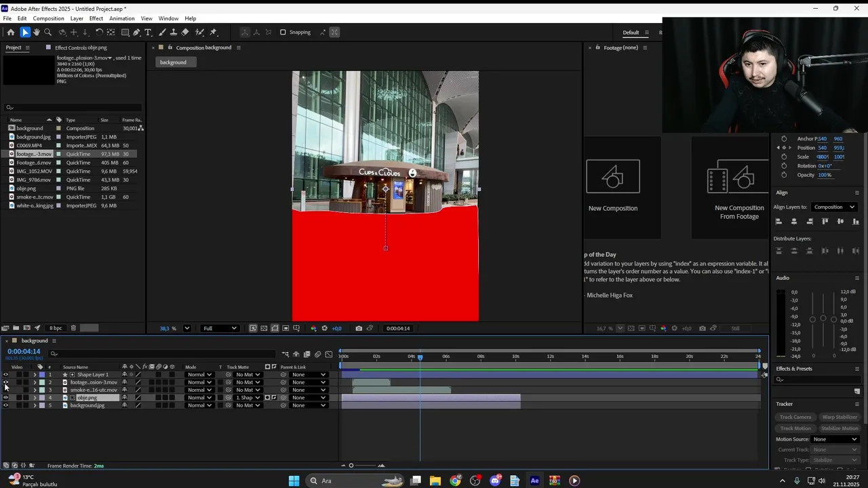Click the obje.png layer label color swatch
The height and width of the screenshot is (488, 868).
pyautogui.click(x=42, y=398)
